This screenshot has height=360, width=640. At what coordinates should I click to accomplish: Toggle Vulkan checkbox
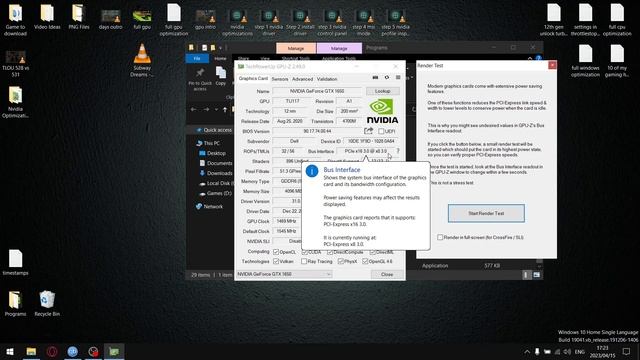coord(276,261)
